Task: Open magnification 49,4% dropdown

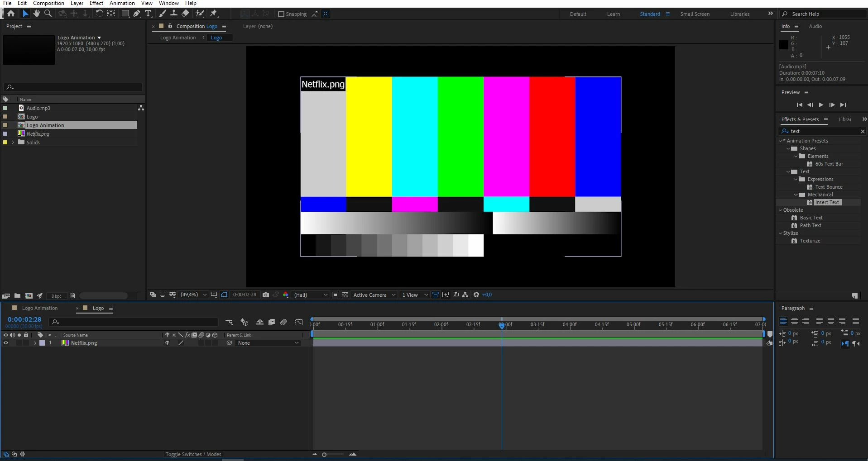Action: pos(194,295)
